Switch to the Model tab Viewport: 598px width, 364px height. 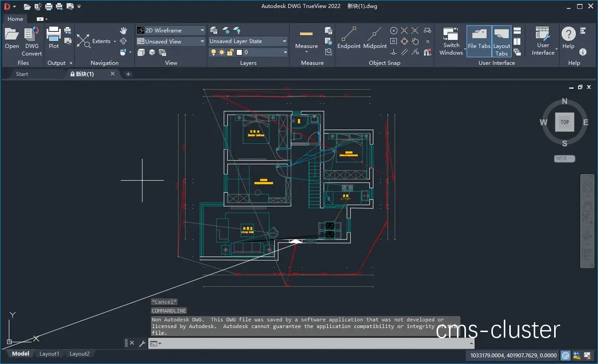(x=20, y=354)
